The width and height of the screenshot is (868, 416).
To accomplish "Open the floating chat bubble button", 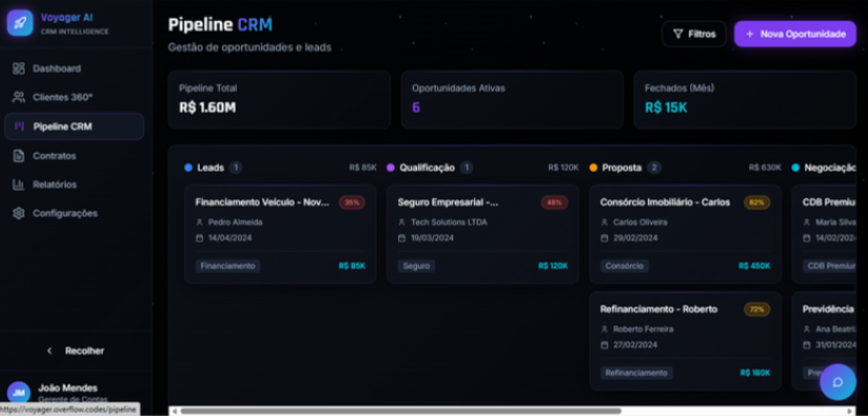I will tap(838, 382).
